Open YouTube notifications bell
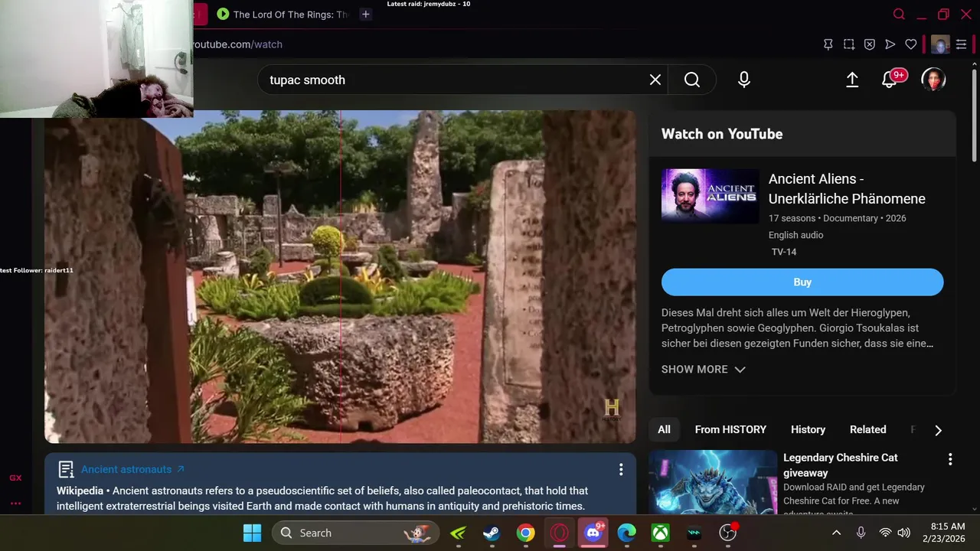The width and height of the screenshot is (980, 551). (x=890, y=79)
